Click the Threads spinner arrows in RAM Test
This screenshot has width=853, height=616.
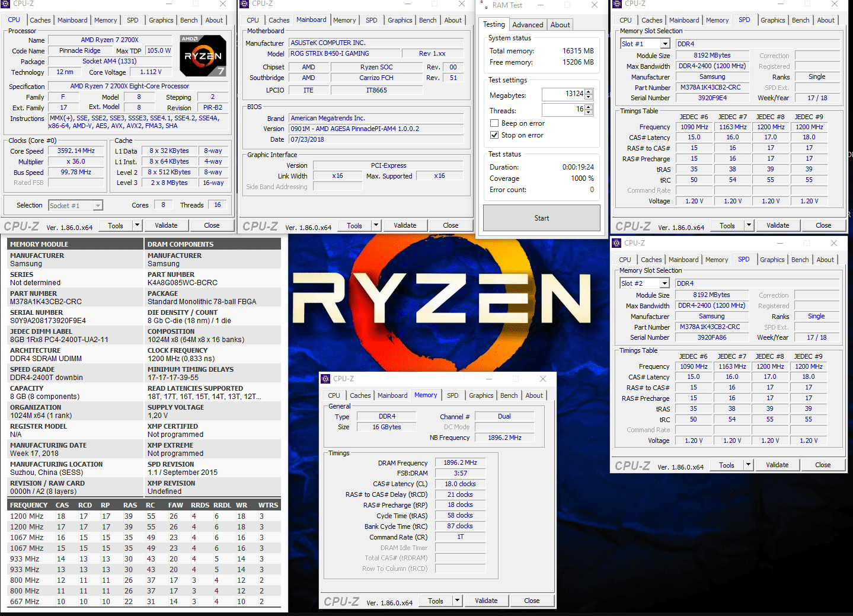(x=589, y=110)
